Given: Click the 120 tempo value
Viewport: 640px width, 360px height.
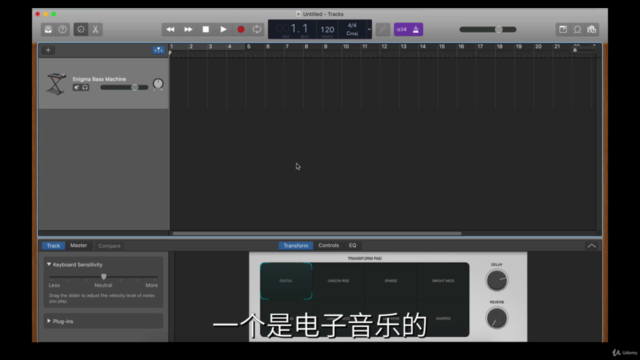Looking at the screenshot, I should (x=327, y=29).
